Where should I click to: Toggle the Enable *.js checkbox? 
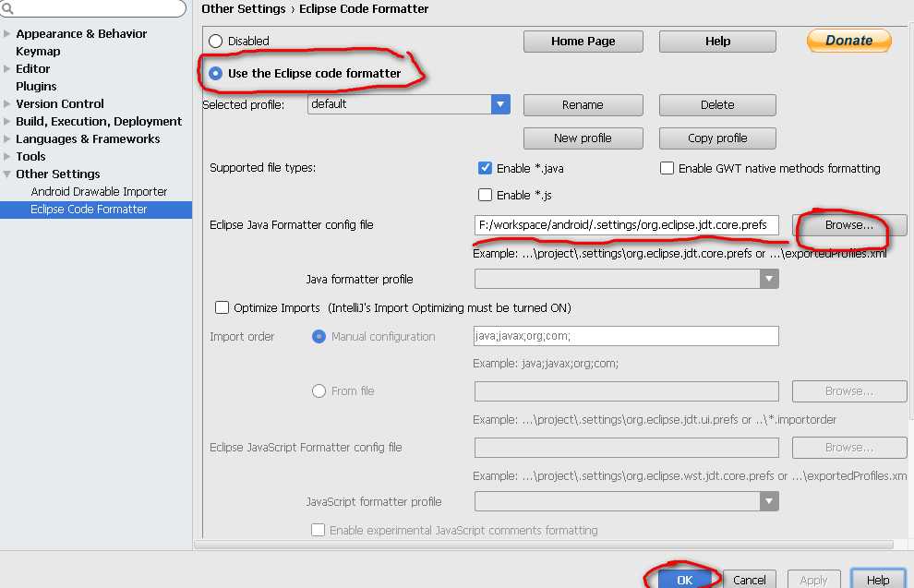pos(485,195)
